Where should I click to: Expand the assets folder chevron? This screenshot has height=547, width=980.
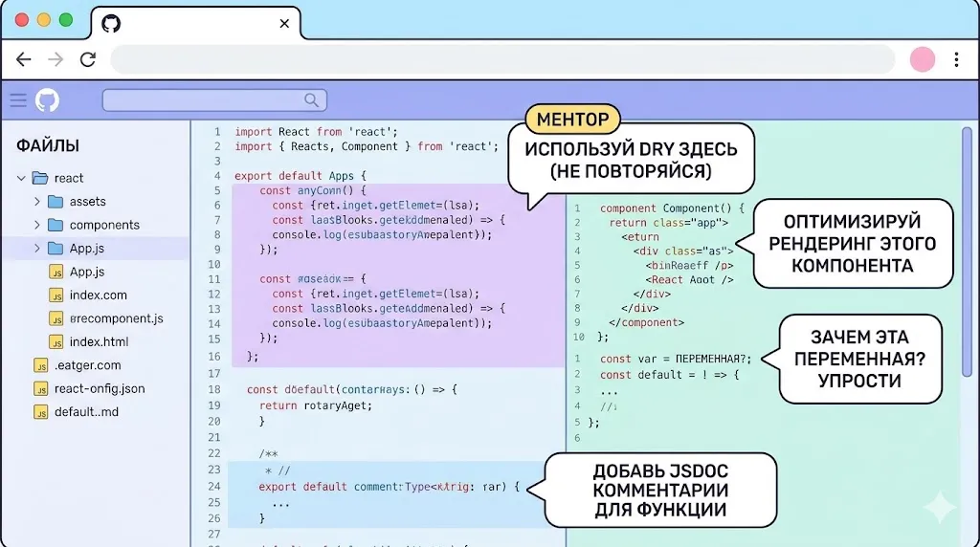[x=37, y=201]
